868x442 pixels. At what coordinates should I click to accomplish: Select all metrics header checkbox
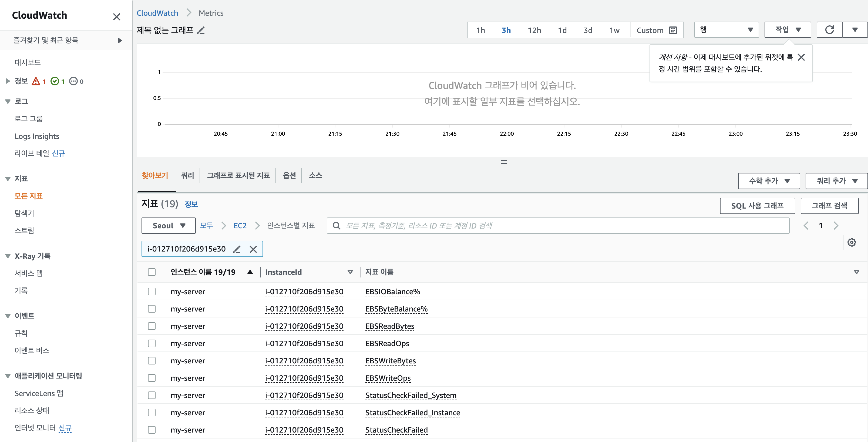click(152, 272)
